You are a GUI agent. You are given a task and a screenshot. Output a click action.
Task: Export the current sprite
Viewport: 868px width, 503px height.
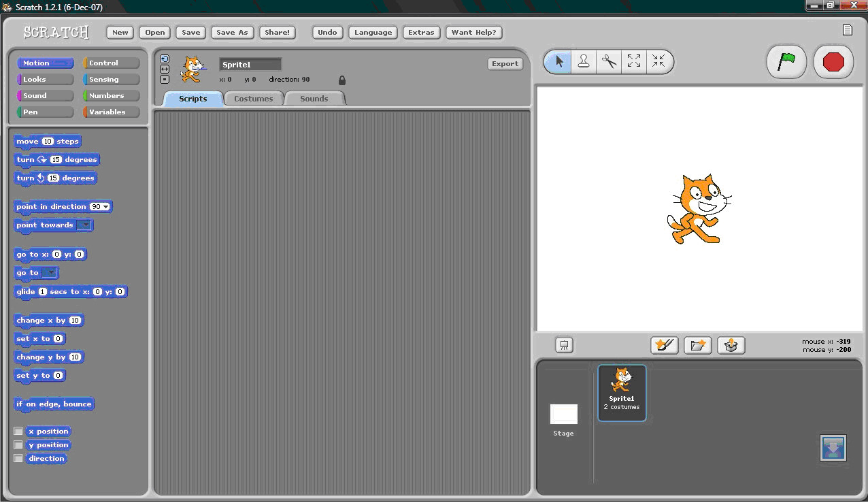(505, 63)
